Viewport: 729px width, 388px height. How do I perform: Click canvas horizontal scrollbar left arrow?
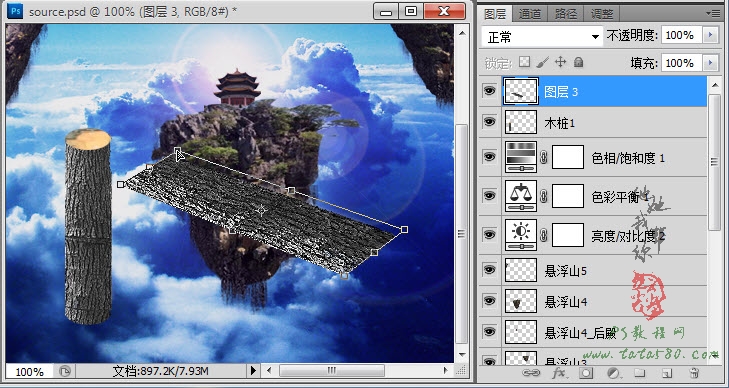click(269, 371)
